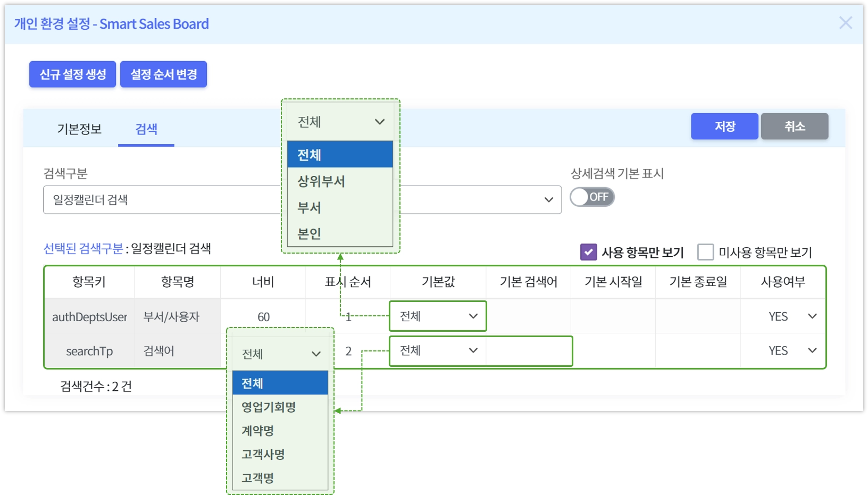Open 기본값 dropdown in authDeptsUser row
This screenshot has height=495, width=868.
[x=438, y=316]
